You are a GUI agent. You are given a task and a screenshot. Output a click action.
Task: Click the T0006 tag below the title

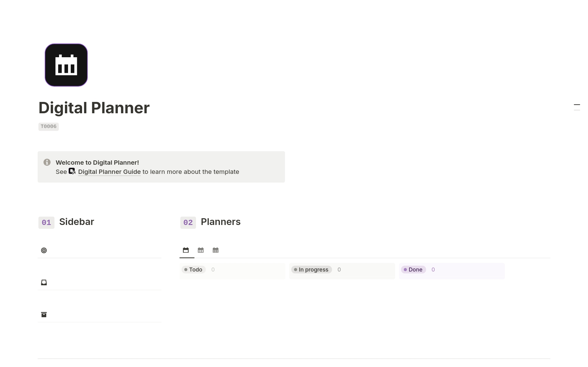[48, 126]
